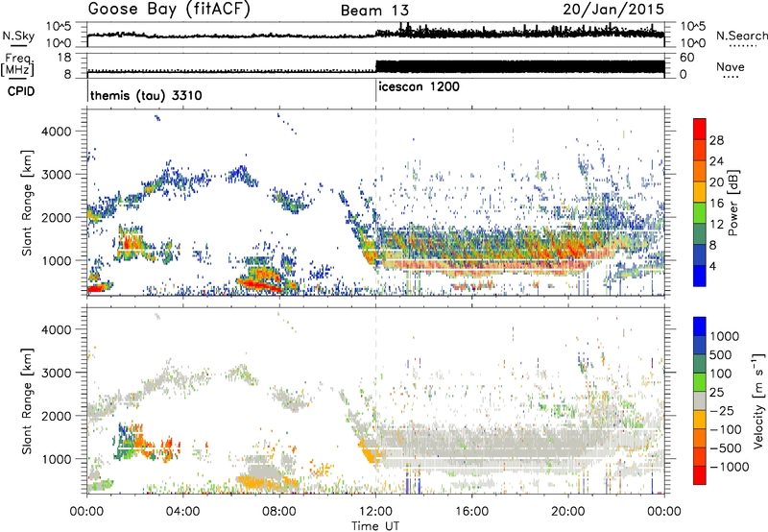
Task: Select the 10^0 tick beside N.Sky
Action: tap(60, 43)
